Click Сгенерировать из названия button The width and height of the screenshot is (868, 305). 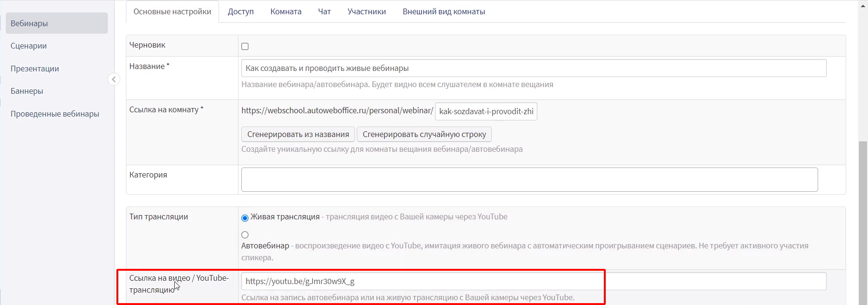(298, 135)
